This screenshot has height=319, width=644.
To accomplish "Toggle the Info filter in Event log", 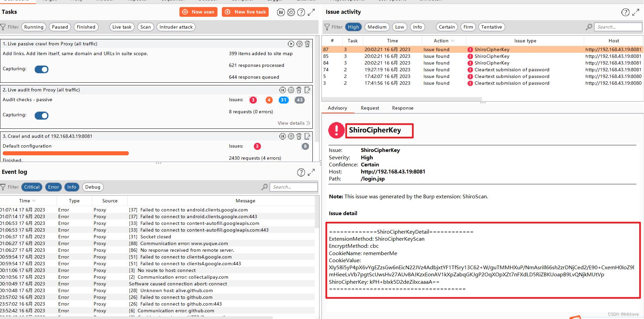I will 72,187.
